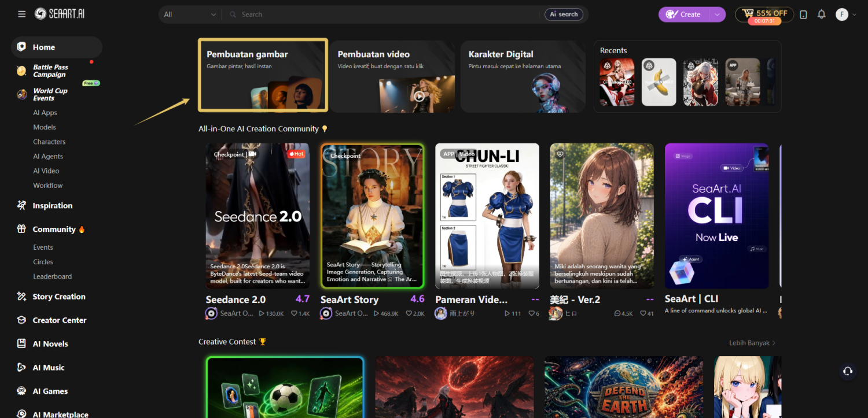Viewport: 868px width, 418px height.
Task: Click the Seedance 2.0 card title
Action: [x=236, y=299]
